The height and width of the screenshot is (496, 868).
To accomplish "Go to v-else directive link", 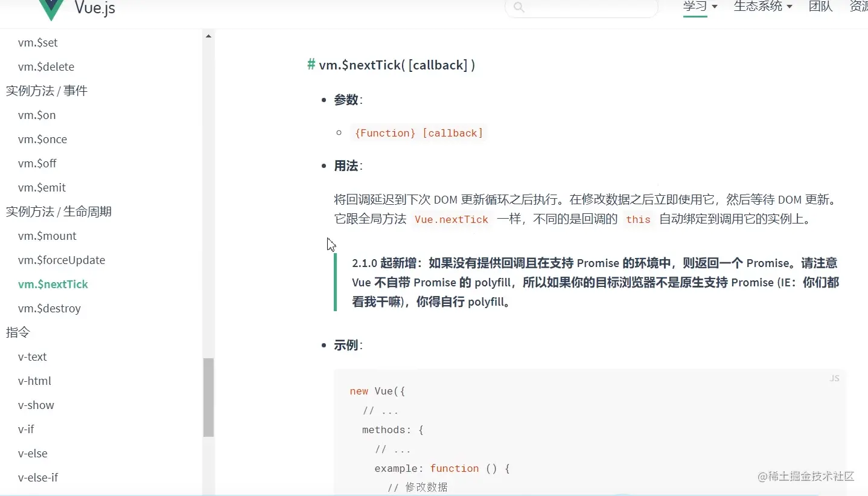I will tap(33, 454).
